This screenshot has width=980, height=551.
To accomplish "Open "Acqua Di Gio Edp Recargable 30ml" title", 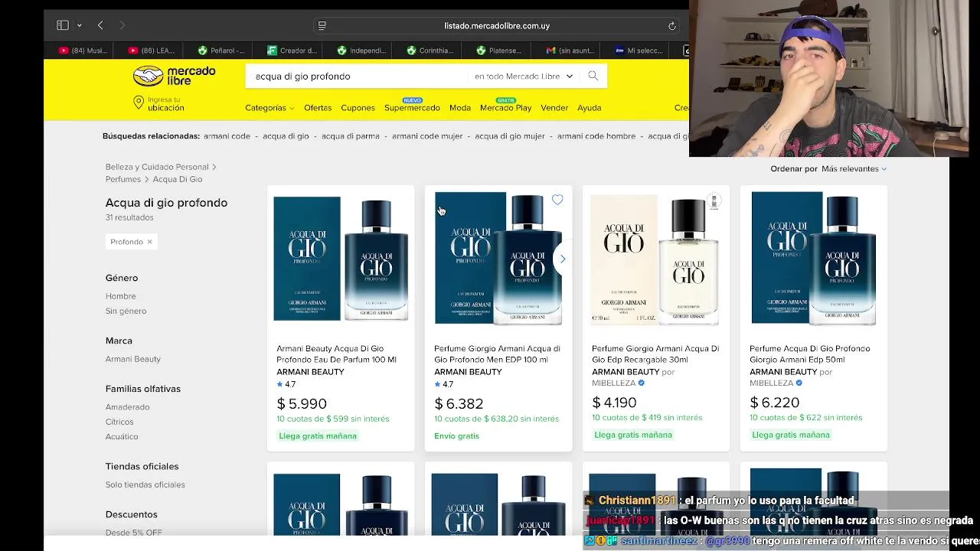I will (655, 354).
